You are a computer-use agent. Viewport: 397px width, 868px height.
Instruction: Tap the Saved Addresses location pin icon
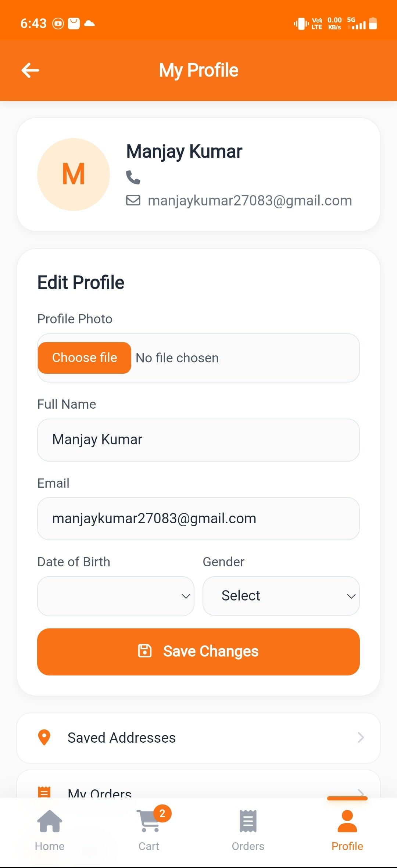pos(44,738)
